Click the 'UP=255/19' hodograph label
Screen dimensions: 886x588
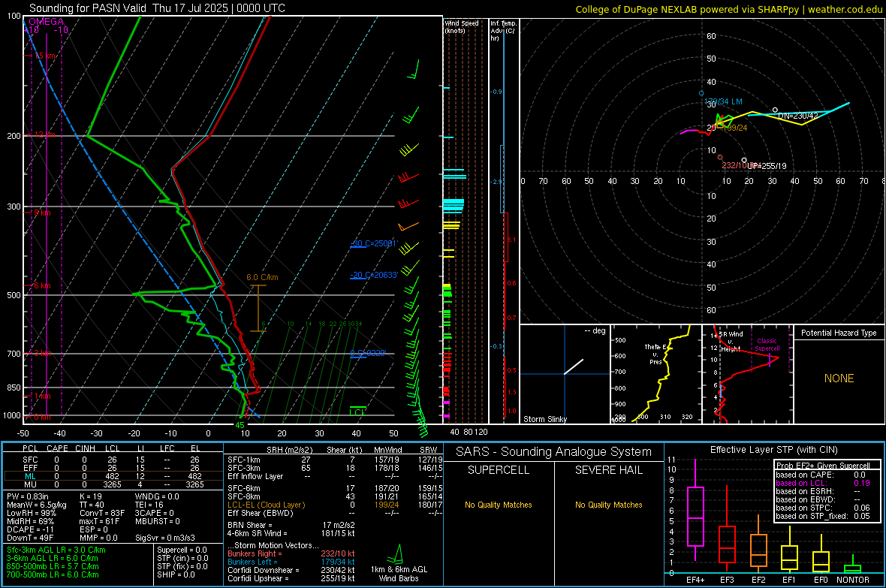(767, 166)
